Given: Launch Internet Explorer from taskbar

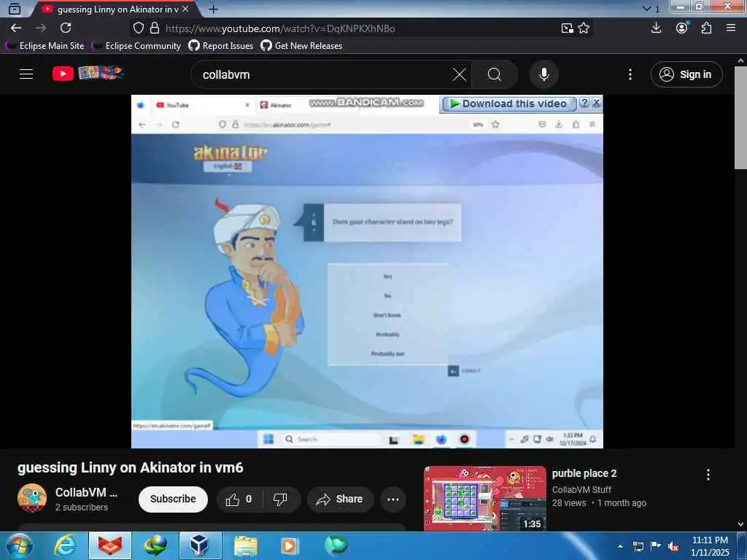Looking at the screenshot, I should pos(65,545).
